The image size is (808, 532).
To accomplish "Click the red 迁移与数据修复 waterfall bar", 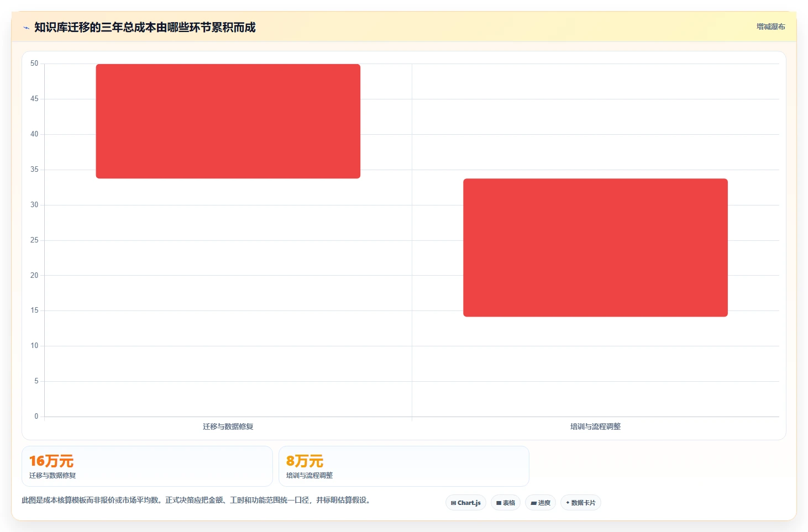I will coord(228,121).
